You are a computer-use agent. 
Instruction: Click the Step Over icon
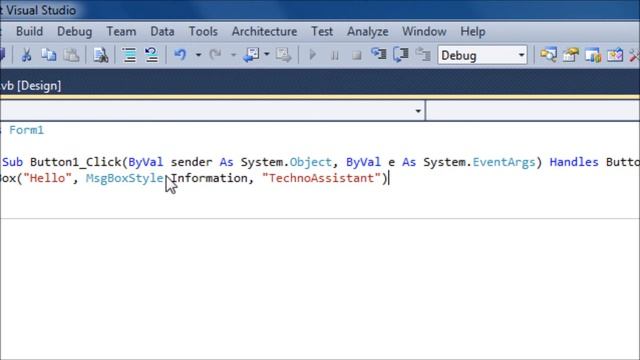[401, 55]
